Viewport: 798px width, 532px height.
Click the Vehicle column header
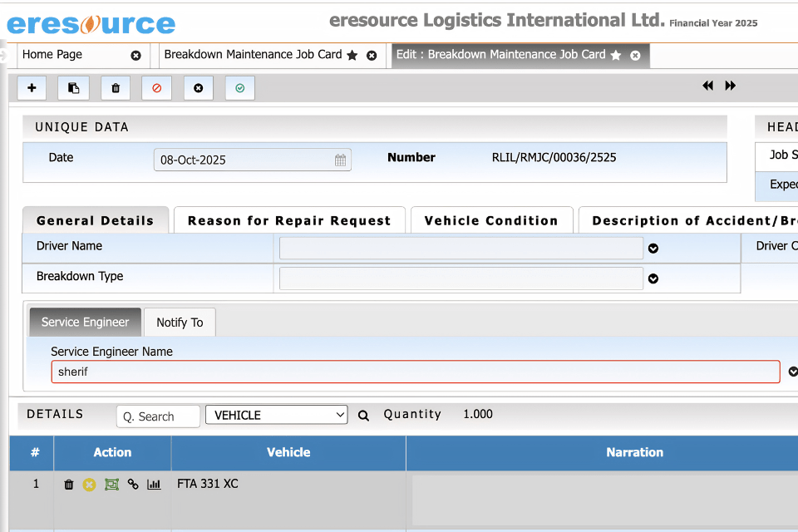point(288,452)
